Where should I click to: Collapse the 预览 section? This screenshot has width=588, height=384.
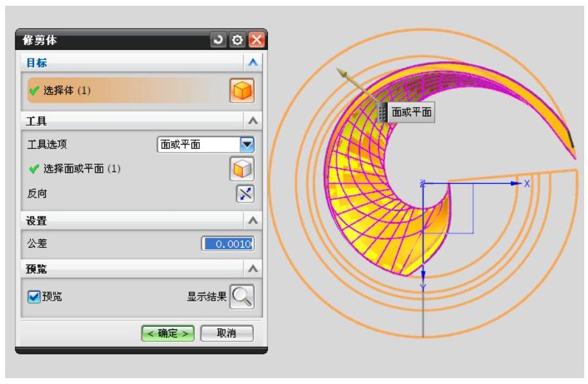pyautogui.click(x=253, y=268)
